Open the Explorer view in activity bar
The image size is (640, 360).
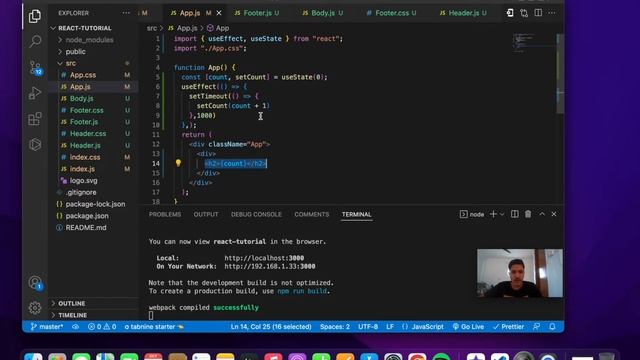[35, 16]
